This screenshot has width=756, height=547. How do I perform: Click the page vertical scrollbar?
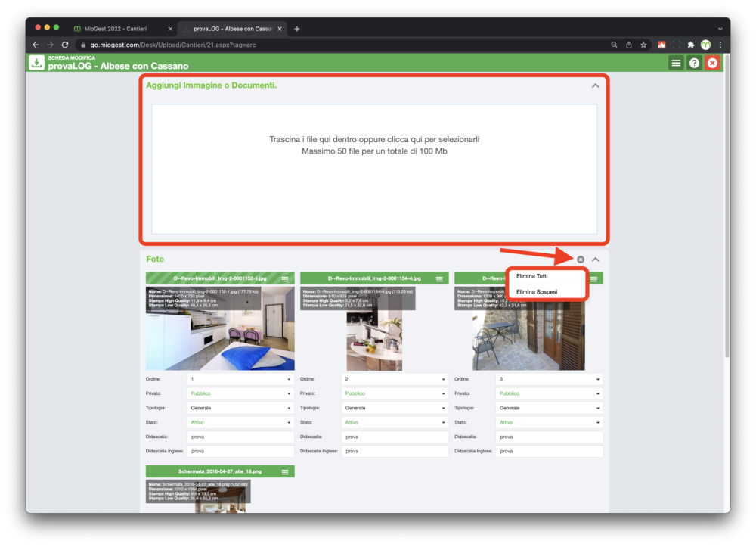727,207
